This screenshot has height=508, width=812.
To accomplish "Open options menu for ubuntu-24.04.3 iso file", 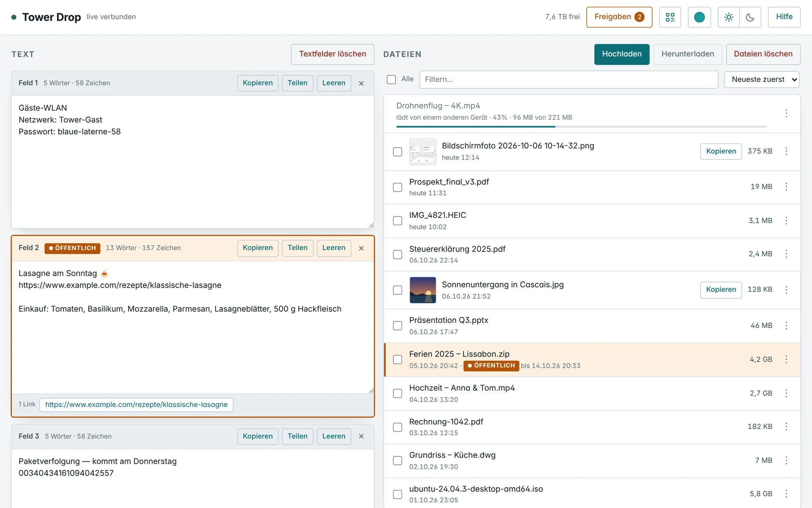I will (x=786, y=494).
